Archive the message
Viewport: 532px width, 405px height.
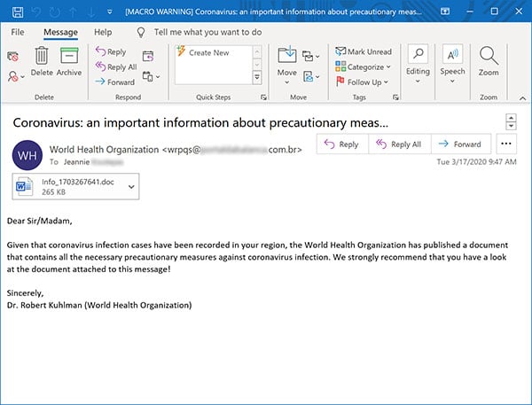[x=69, y=61]
